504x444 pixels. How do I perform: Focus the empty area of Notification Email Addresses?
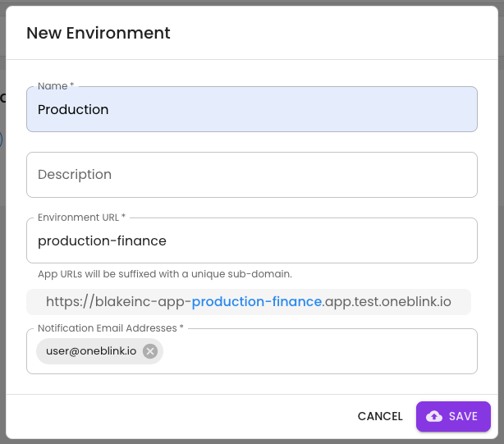pos(320,351)
